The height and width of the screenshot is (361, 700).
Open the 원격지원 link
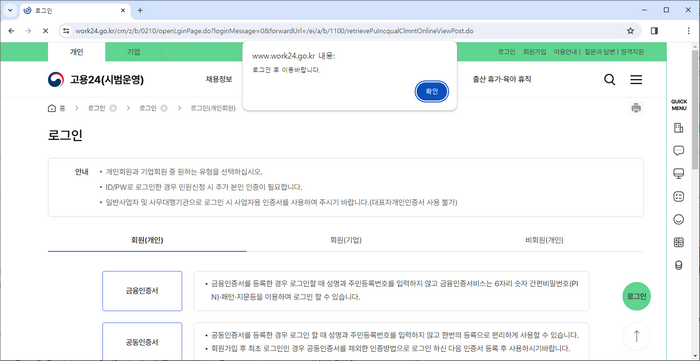pyautogui.click(x=632, y=52)
